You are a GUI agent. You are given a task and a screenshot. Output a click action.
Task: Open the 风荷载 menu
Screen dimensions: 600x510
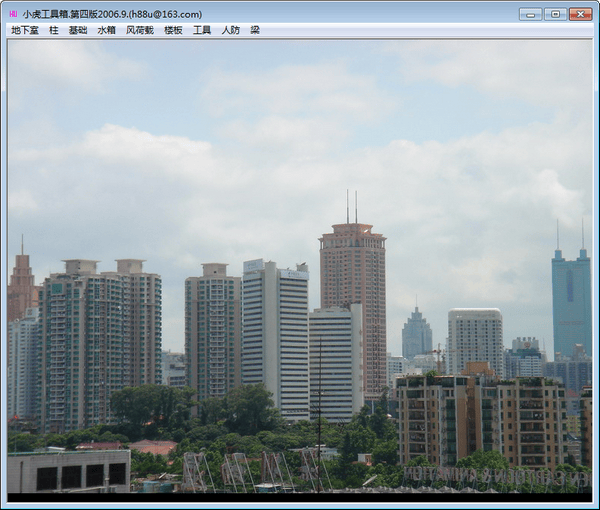tap(140, 30)
